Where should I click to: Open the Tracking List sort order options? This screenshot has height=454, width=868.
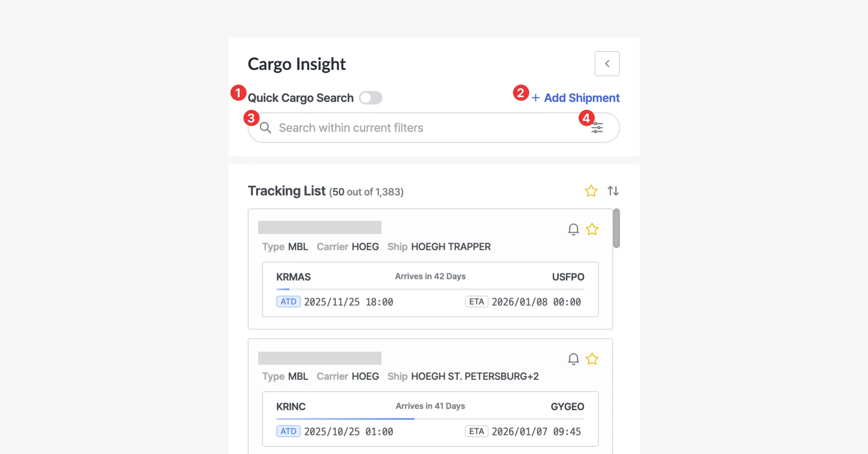pos(613,191)
